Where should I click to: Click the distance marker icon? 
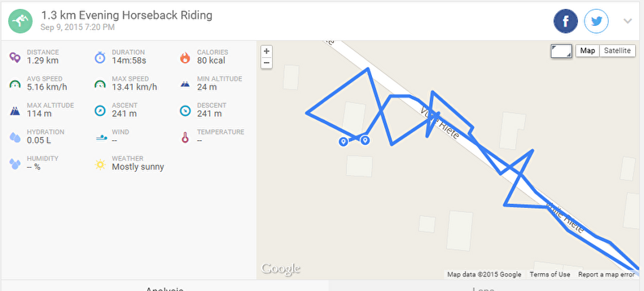point(15,57)
